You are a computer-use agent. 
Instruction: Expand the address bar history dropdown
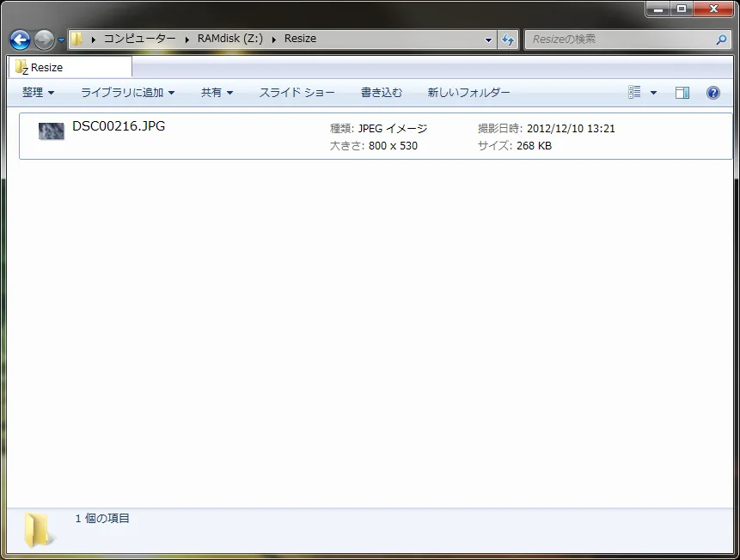[x=488, y=40]
